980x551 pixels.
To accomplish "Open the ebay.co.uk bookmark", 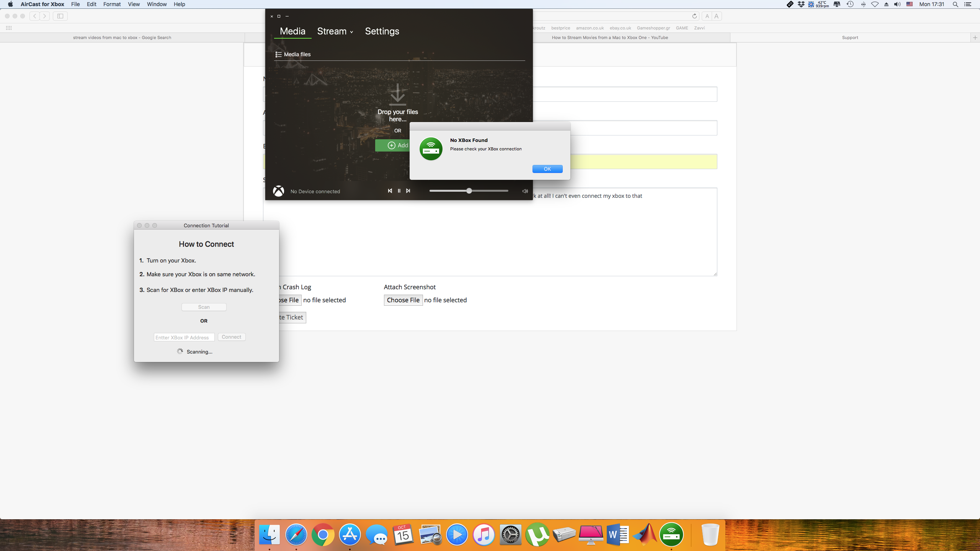I will click(620, 28).
